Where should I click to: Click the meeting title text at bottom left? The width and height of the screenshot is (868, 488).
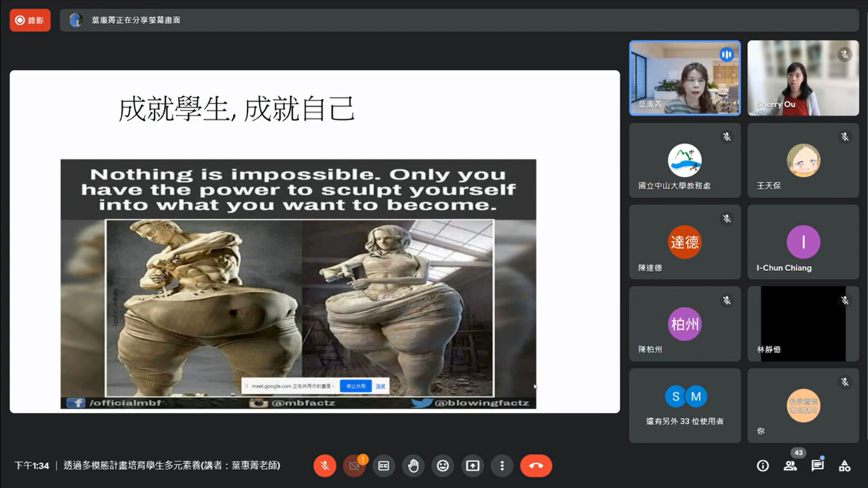[x=171, y=466]
